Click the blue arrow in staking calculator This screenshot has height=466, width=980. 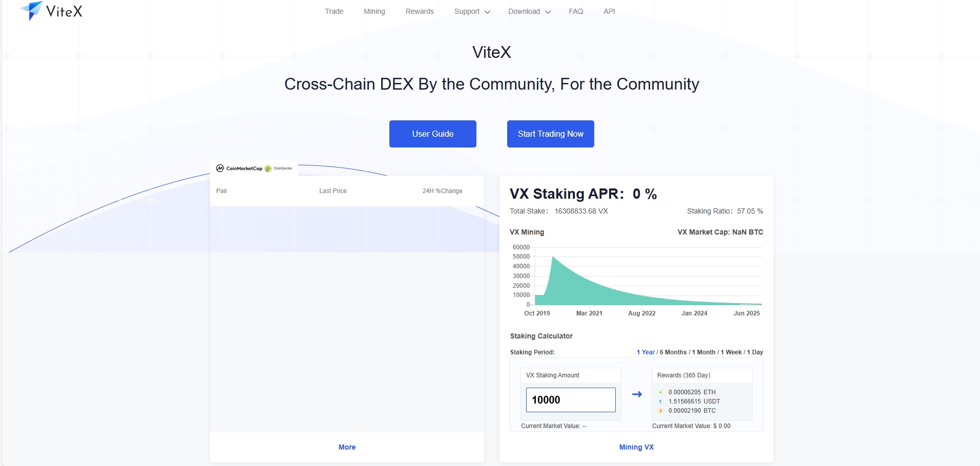point(637,394)
